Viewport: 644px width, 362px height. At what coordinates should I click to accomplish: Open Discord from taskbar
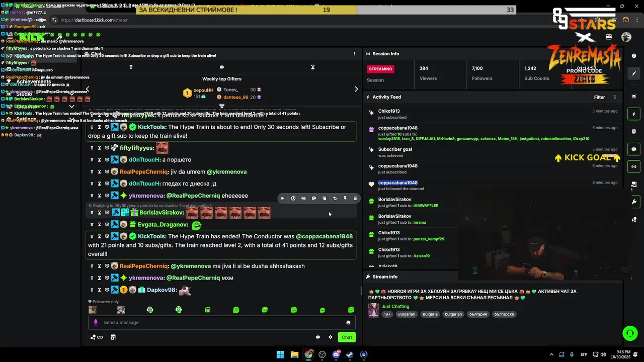pyautogui.click(x=336, y=354)
